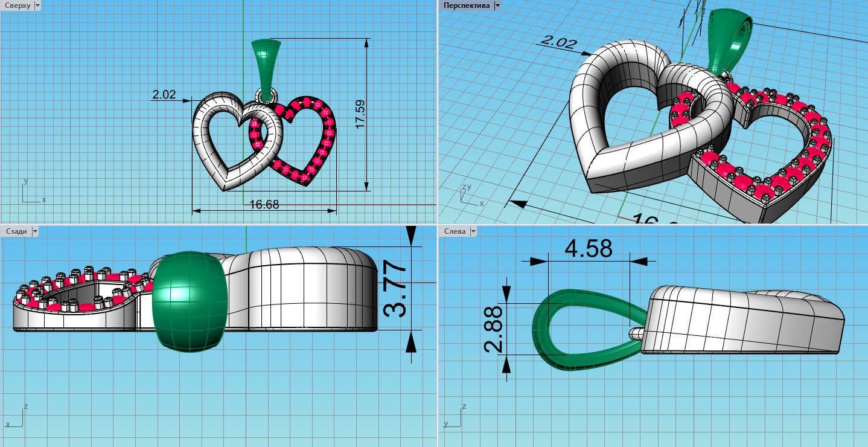Select the 4.58 dimension in left view

(589, 248)
